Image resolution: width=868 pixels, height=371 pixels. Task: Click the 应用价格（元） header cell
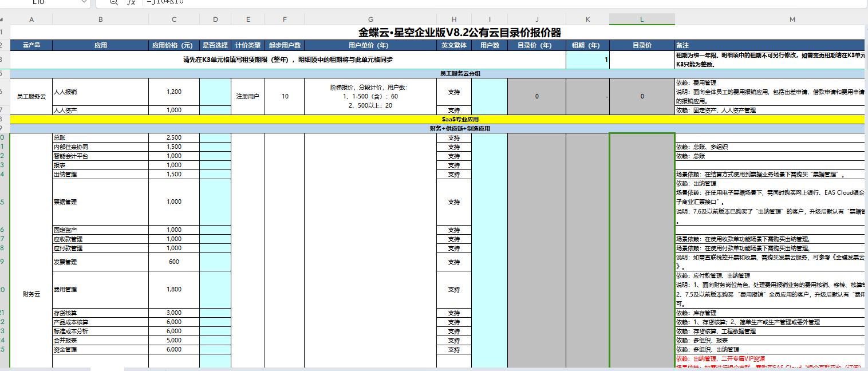(x=174, y=45)
